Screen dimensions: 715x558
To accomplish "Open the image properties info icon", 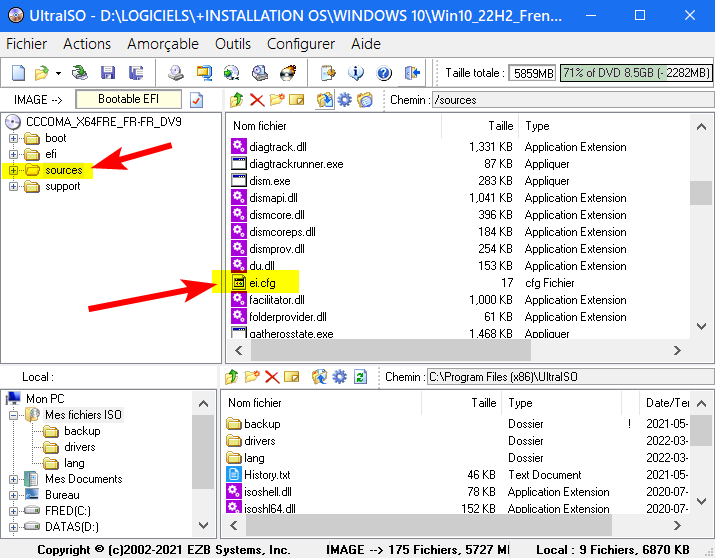I will pos(356,73).
